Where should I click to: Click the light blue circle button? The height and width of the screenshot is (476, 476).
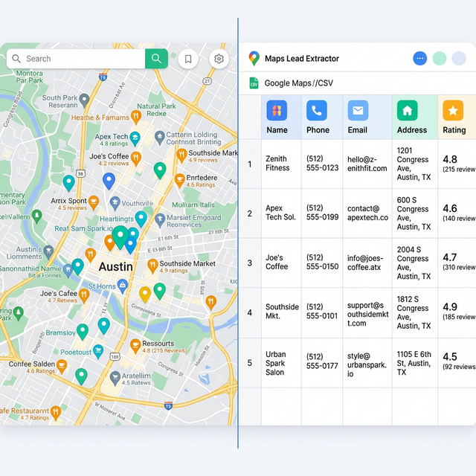tap(459, 58)
